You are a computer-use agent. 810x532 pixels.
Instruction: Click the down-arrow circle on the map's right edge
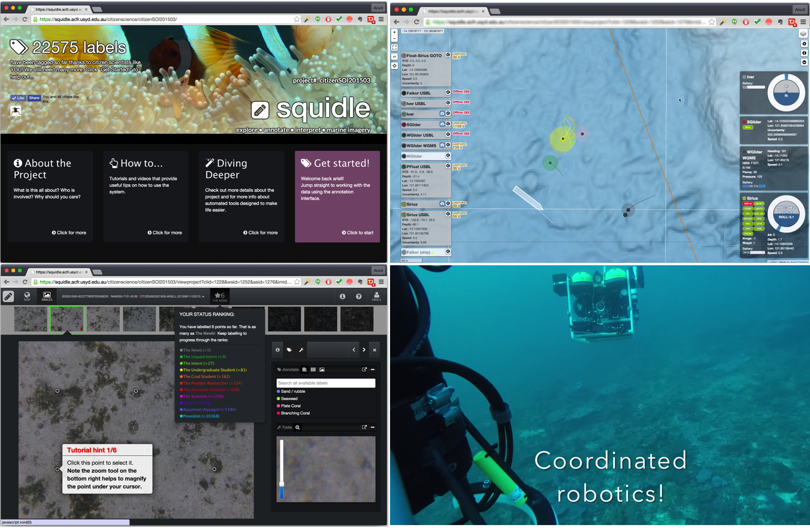[804, 62]
